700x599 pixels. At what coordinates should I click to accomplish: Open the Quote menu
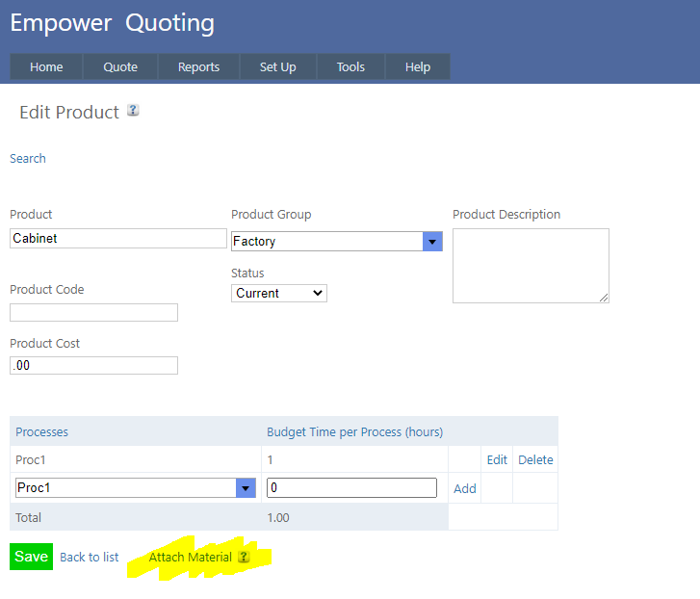[x=120, y=67]
